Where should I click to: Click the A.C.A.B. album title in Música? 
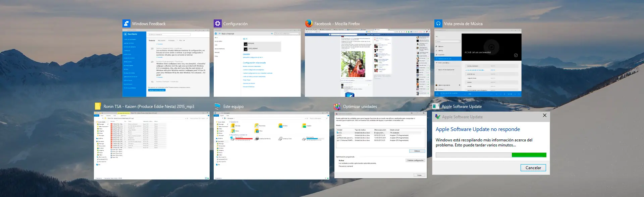[478, 52]
